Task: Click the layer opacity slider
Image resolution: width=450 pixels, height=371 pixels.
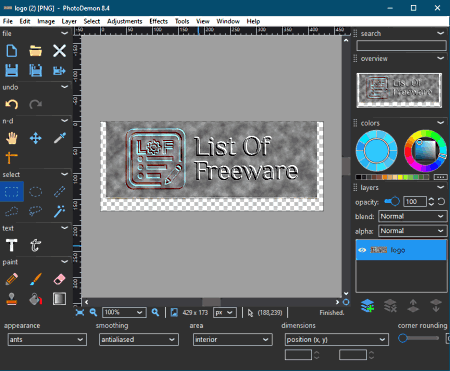Action: (x=392, y=201)
